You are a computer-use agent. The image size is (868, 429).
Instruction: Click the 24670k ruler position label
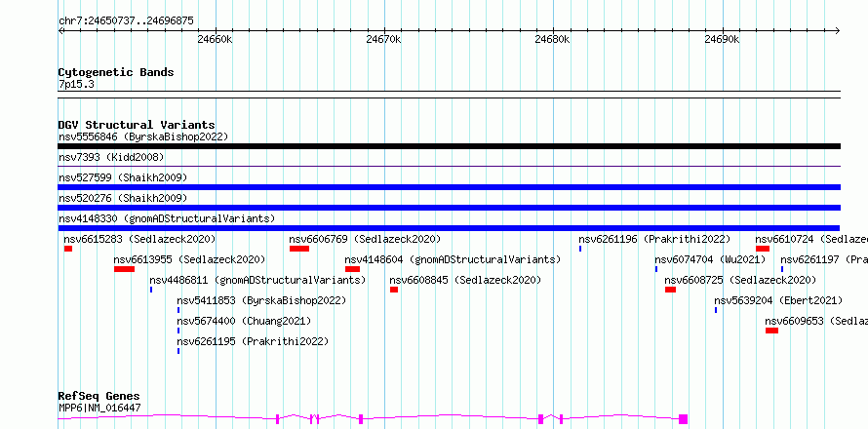coord(383,39)
